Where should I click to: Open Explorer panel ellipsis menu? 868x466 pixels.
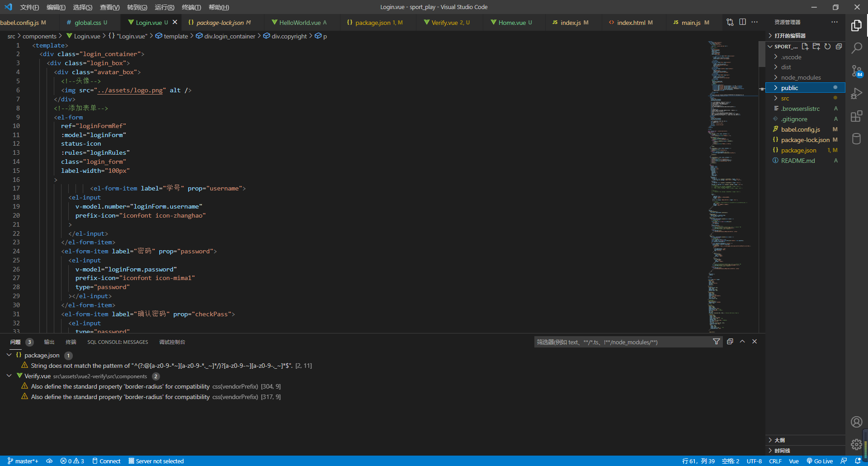[834, 22]
